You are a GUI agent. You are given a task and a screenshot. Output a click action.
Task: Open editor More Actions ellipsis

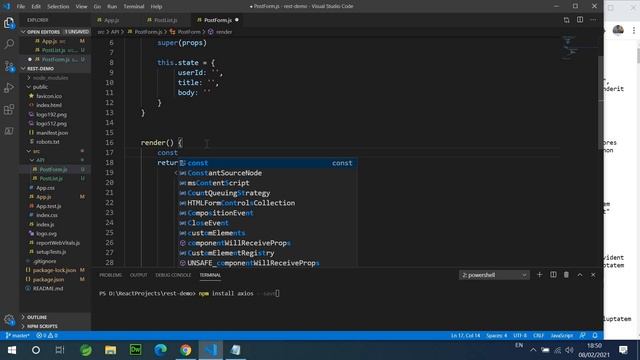click(593, 20)
